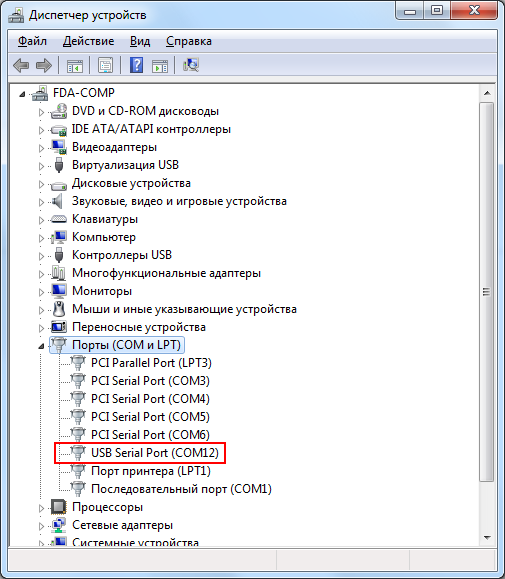Click the show/hide console tree icon

pos(75,66)
